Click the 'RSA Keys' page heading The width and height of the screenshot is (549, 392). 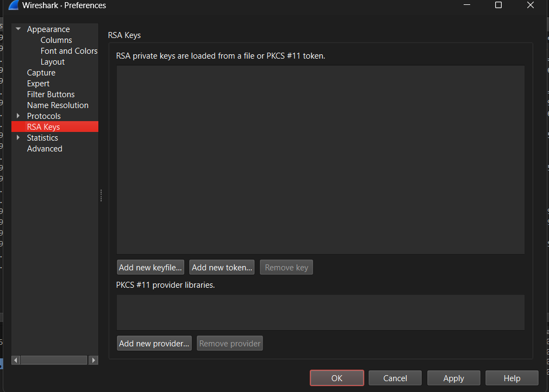pos(124,35)
